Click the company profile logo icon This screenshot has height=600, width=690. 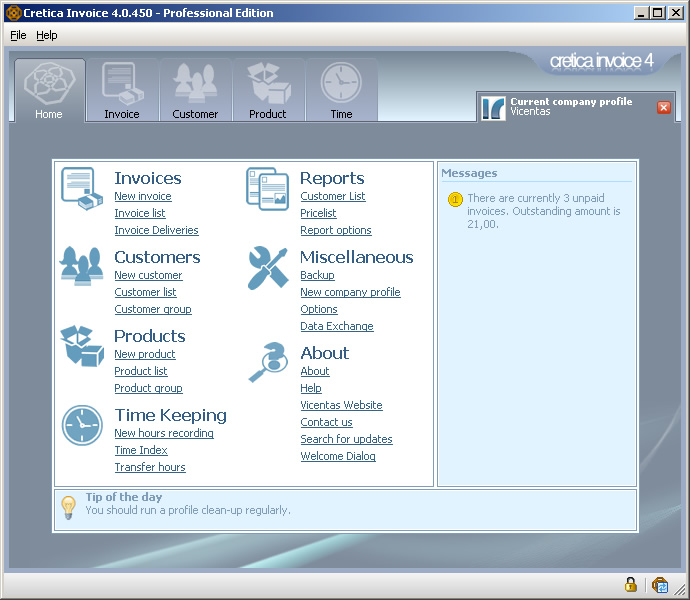pyautogui.click(x=493, y=108)
